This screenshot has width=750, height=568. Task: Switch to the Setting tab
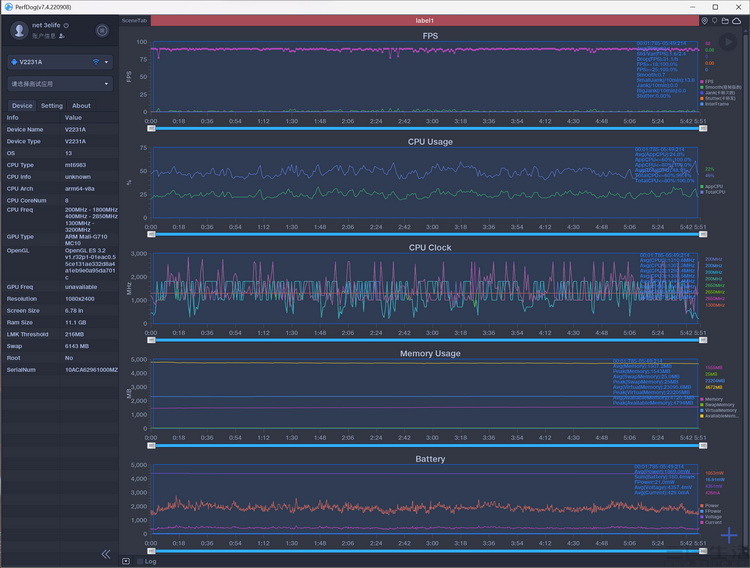(52, 106)
